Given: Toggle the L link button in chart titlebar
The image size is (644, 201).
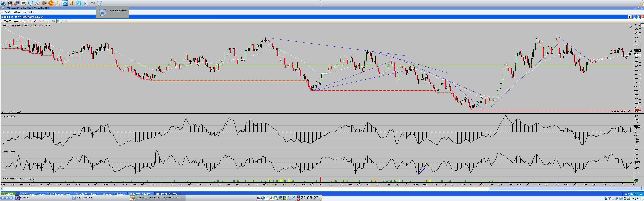Looking at the screenshot, I should 630,17.
